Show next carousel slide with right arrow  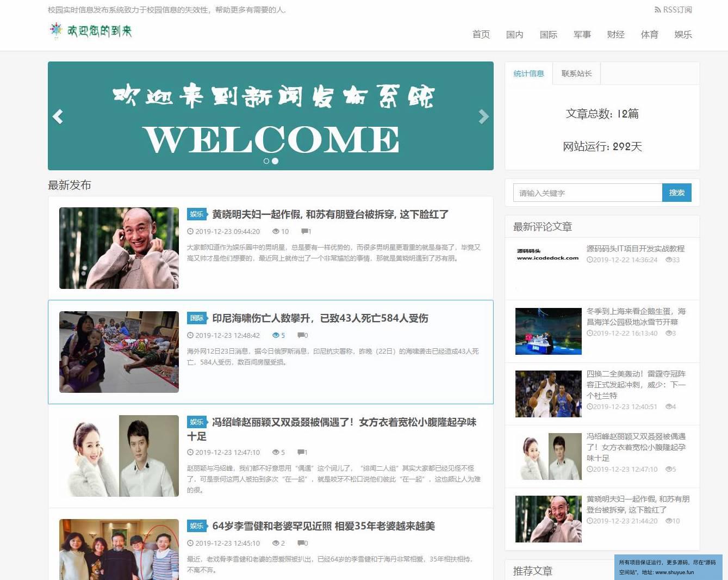[483, 116]
